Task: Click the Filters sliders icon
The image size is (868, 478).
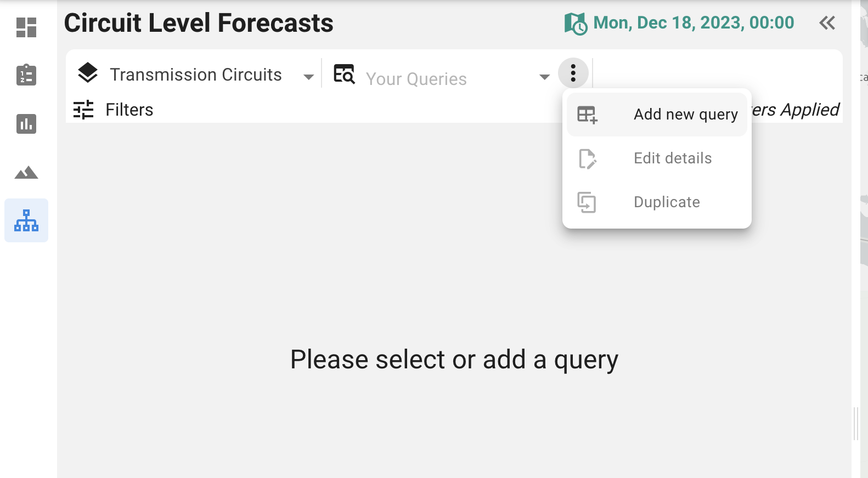Action: pos(83,110)
